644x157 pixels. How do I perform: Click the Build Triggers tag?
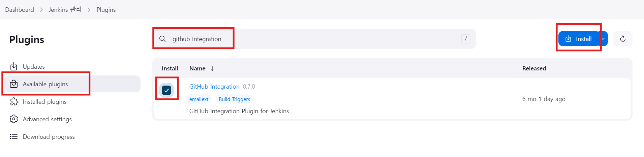(x=235, y=99)
